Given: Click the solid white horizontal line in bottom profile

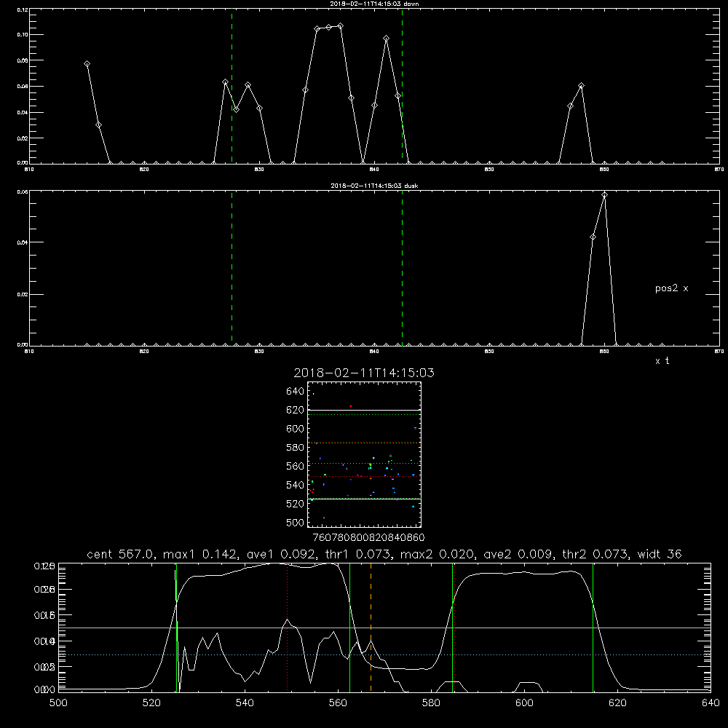Looking at the screenshot, I should tap(384, 628).
